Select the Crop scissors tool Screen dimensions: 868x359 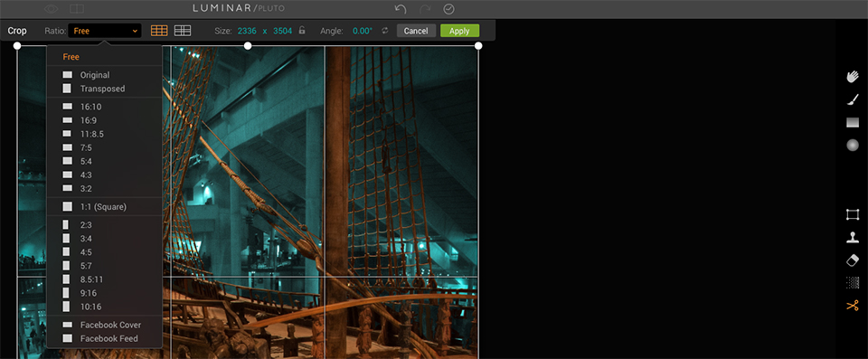(853, 305)
